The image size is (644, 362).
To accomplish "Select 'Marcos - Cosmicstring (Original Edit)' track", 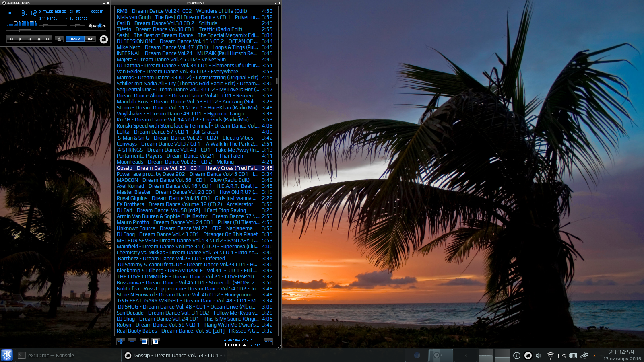I will click(x=194, y=77).
